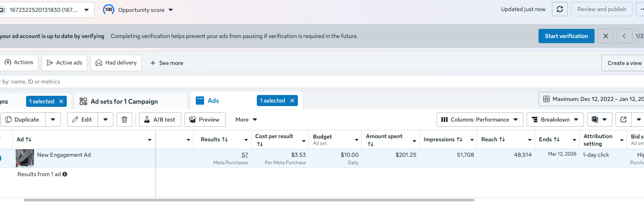Expand the Duplicate options arrow
This screenshot has height=207, width=644.
point(53,120)
